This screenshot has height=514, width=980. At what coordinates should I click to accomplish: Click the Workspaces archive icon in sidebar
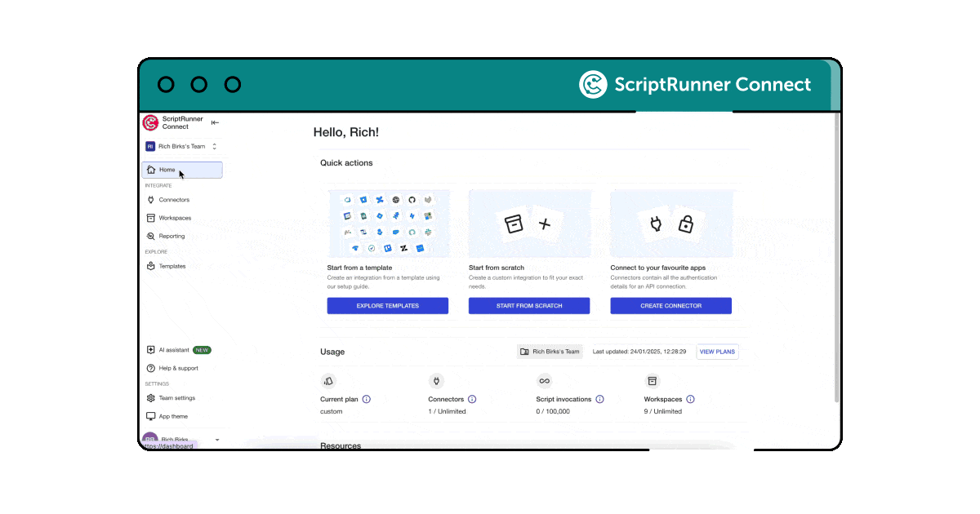coord(150,218)
